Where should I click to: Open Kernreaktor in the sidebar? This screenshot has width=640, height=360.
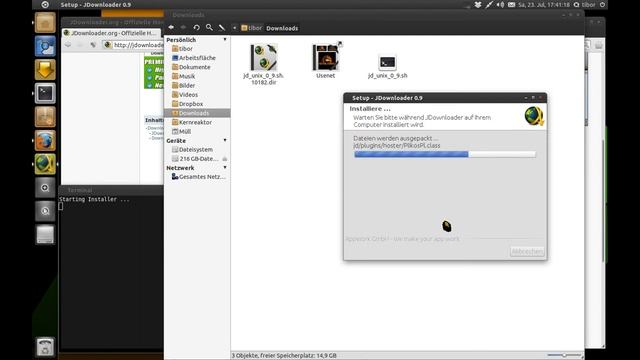pyautogui.click(x=197, y=122)
